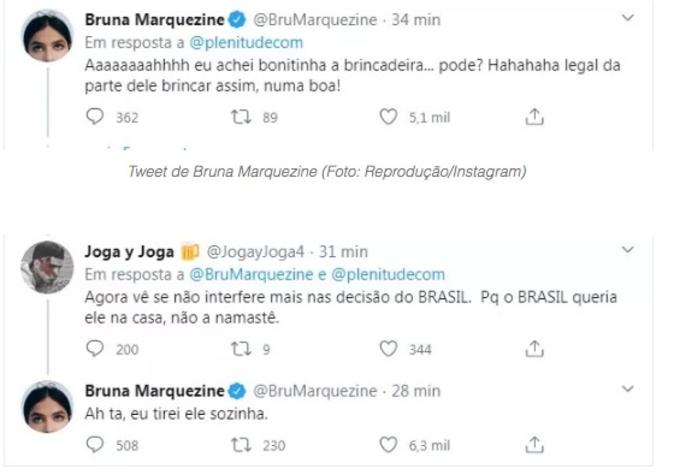Open Bruna Marquezine's avatar on the first tweet
Screen dimensions: 680x475
click(x=46, y=36)
